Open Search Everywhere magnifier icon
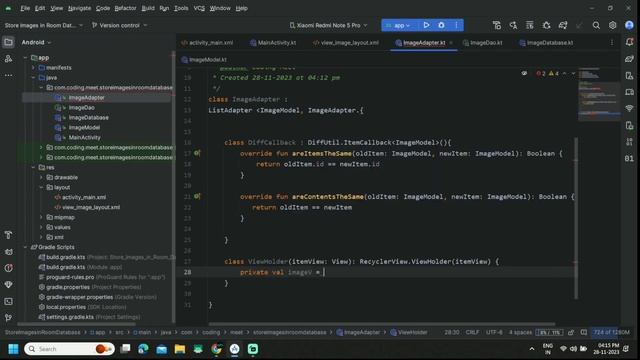 (596, 25)
